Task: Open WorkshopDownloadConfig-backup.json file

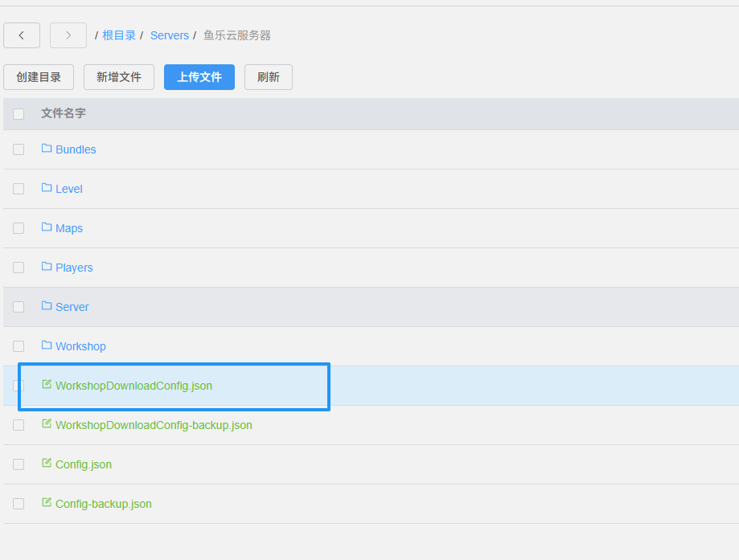Action: click(154, 425)
